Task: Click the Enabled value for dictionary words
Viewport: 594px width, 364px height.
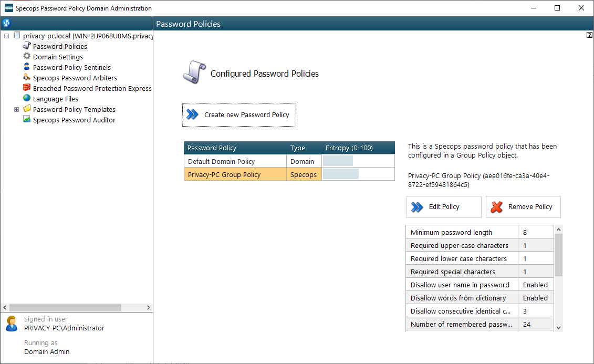Action: 535,298
